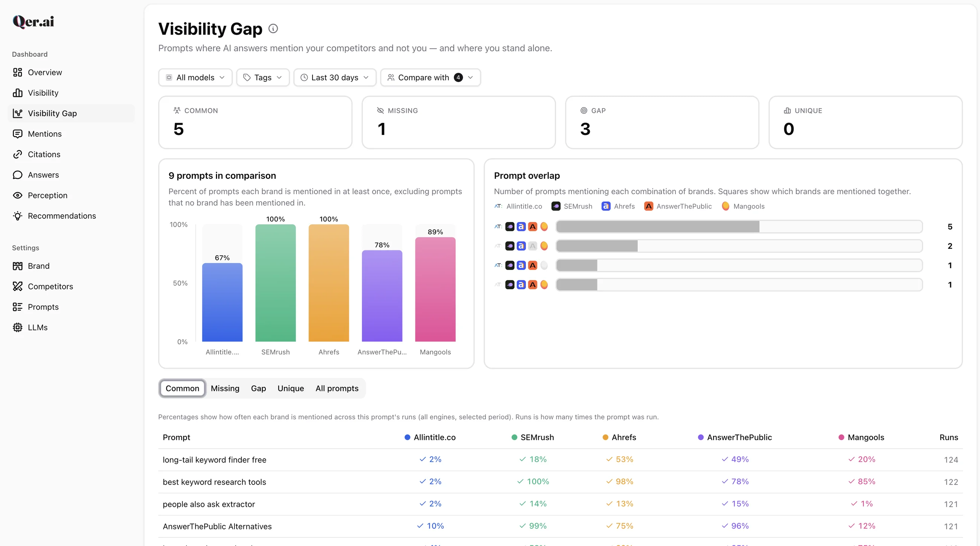The height and width of the screenshot is (546, 980).
Task: Click the overlap bar with count 5
Action: (739, 227)
